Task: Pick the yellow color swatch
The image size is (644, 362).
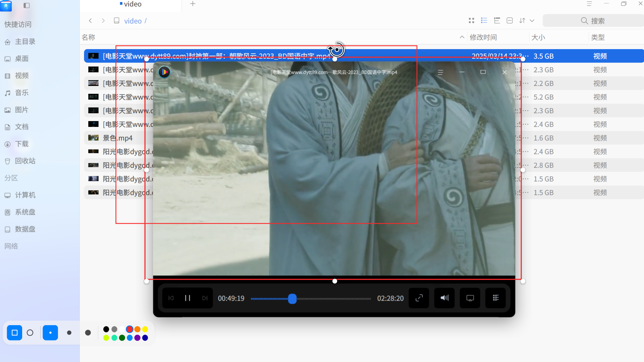Action: coord(145,329)
